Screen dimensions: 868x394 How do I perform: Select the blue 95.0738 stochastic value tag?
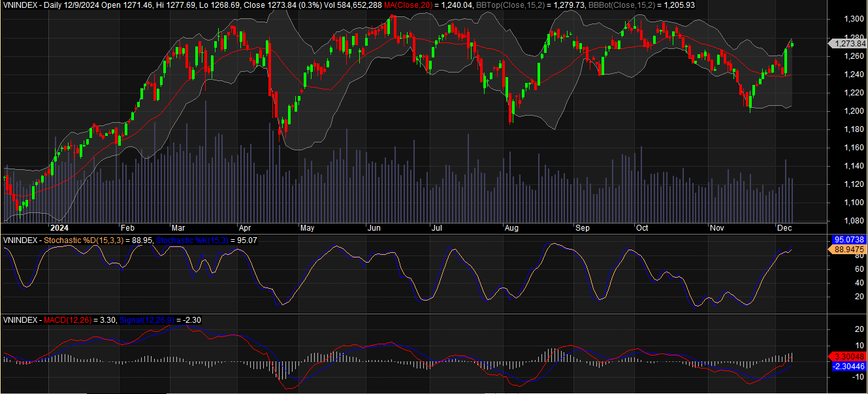pos(848,240)
